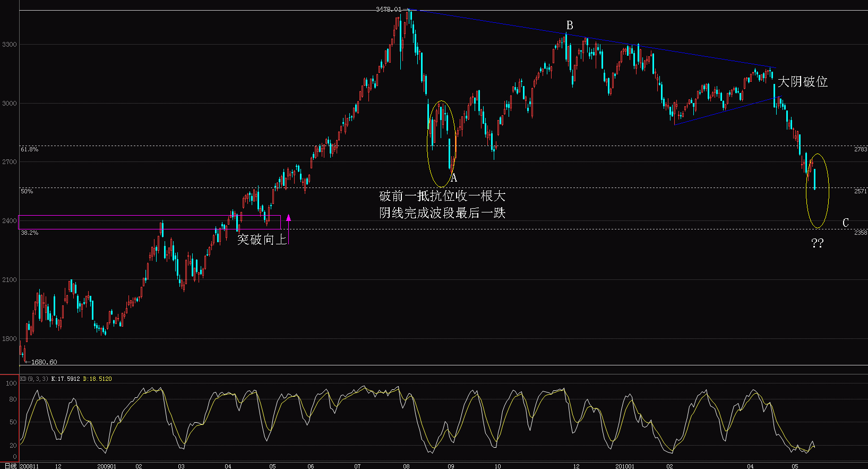Click the 2700 price axis label
The image size is (868, 469).
pyautogui.click(x=9, y=162)
